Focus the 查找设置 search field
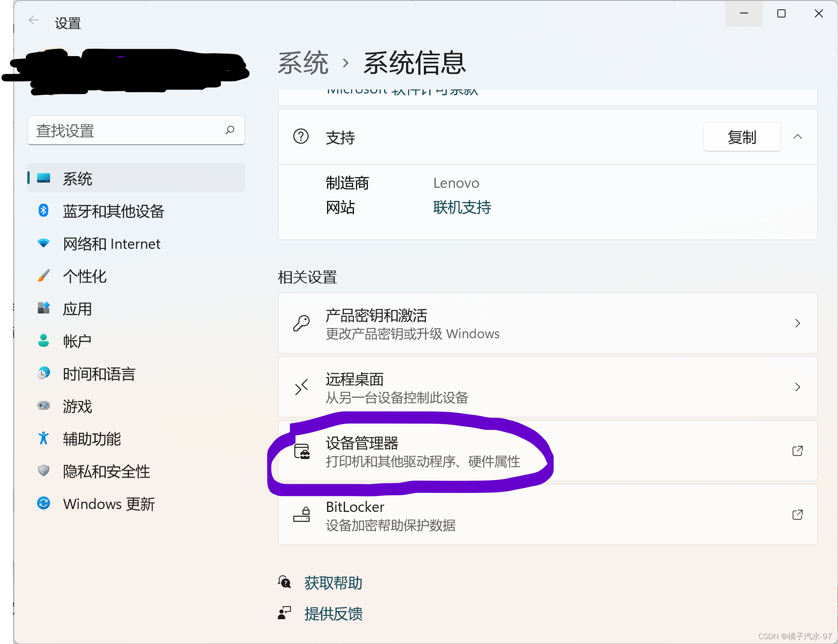The width and height of the screenshot is (838, 644). coord(126,131)
